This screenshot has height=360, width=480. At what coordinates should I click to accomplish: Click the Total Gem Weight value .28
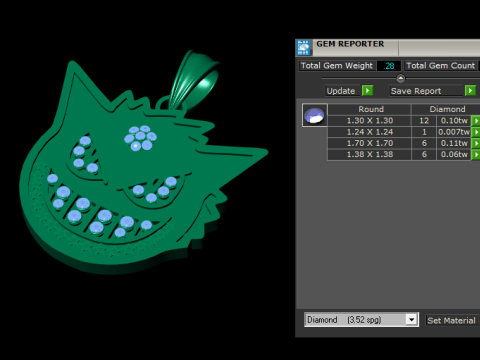tap(389, 66)
